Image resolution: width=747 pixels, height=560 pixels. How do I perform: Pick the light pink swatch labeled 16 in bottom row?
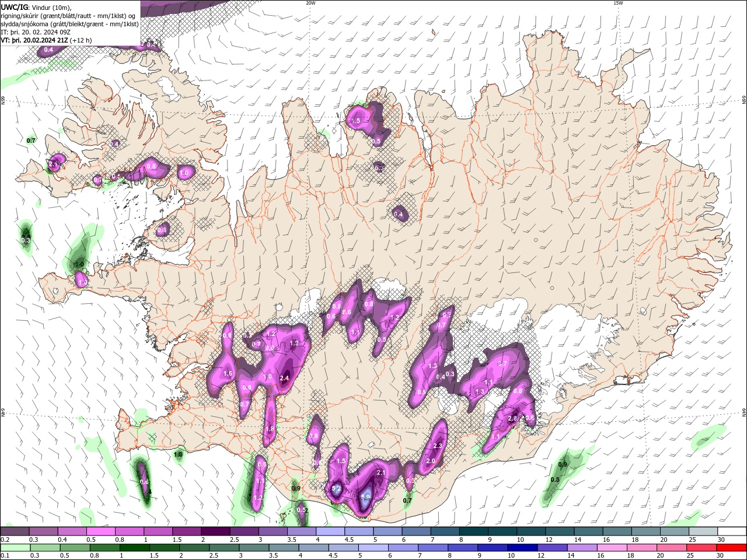click(x=611, y=548)
